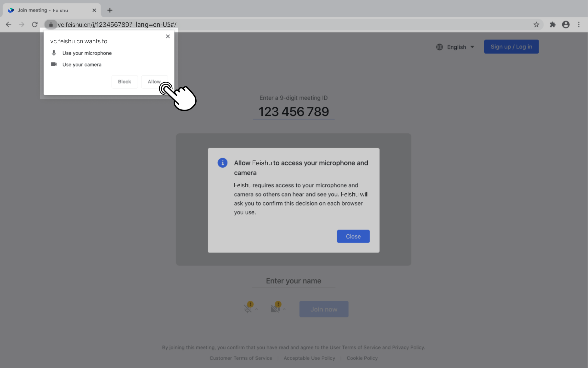Open a new browser tab
This screenshot has height=368, width=588.
click(110, 10)
